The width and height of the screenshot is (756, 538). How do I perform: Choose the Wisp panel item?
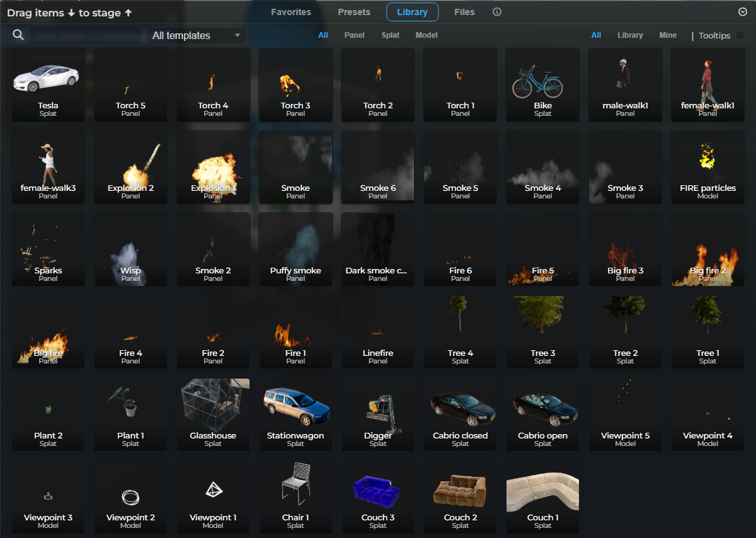(x=130, y=249)
